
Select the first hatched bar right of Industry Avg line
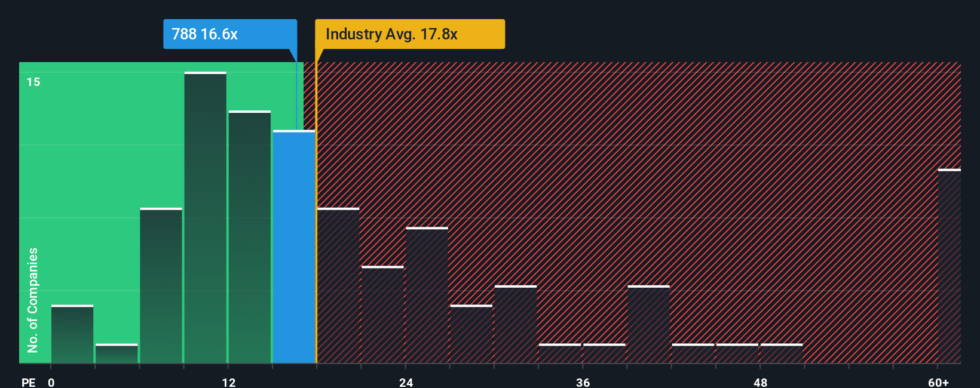(338, 285)
